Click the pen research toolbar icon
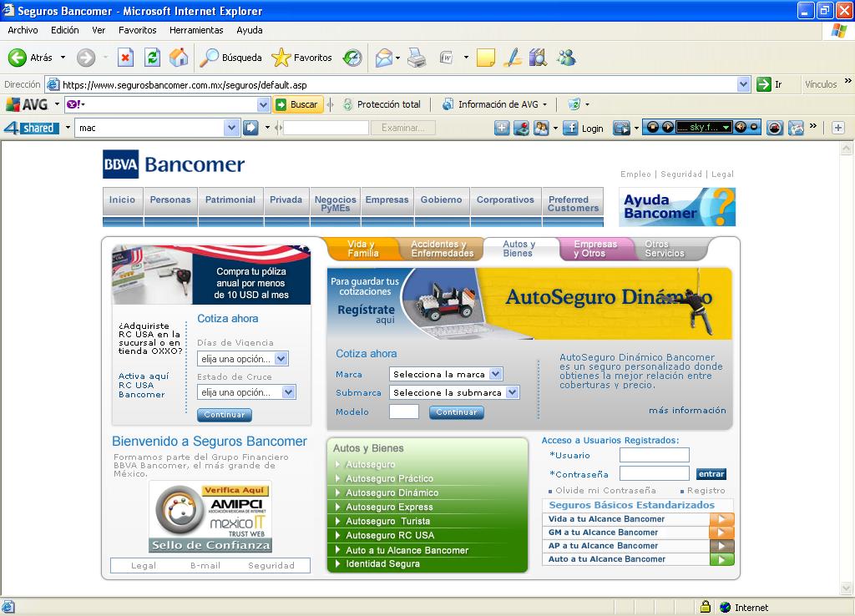Screen dimensions: 855x616 tap(512, 58)
